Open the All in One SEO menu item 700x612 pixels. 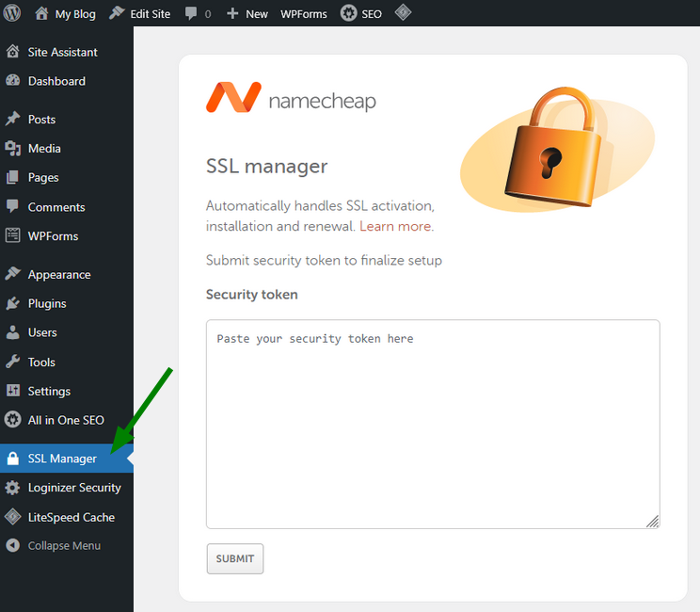point(67,420)
